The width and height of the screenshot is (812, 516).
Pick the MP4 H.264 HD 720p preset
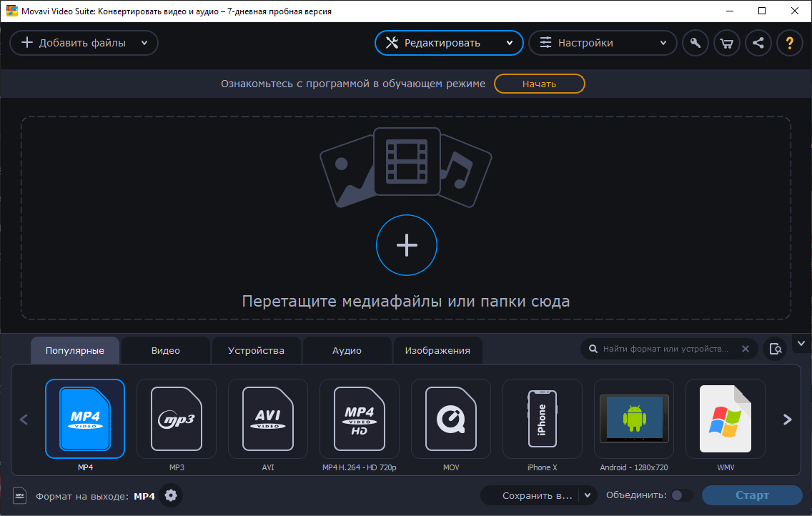pos(360,419)
